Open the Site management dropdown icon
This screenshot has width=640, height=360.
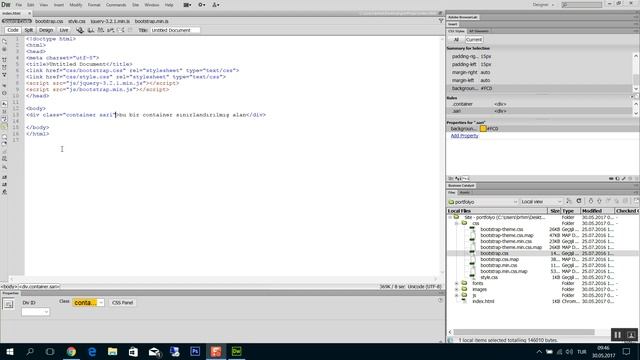point(216,5)
